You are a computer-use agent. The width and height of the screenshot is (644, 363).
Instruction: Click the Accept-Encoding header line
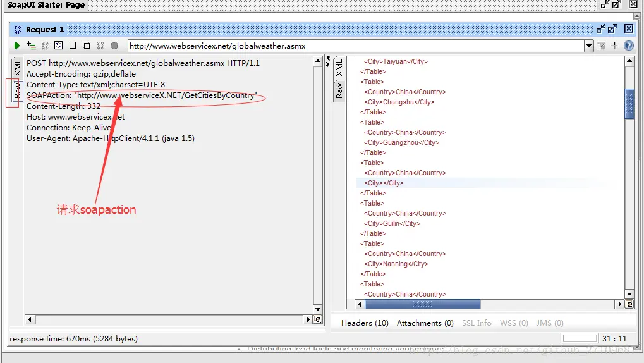pyautogui.click(x=81, y=74)
